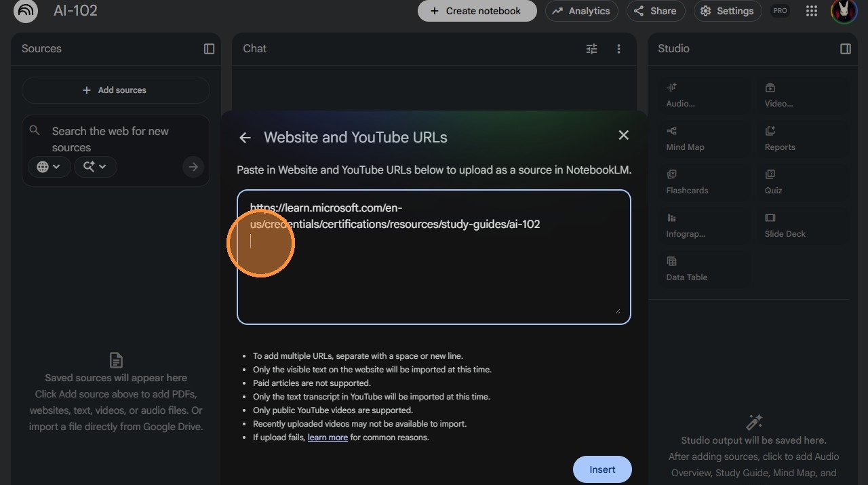Collapse the Sources panel
Screen dimensions: 868x485
209,49
